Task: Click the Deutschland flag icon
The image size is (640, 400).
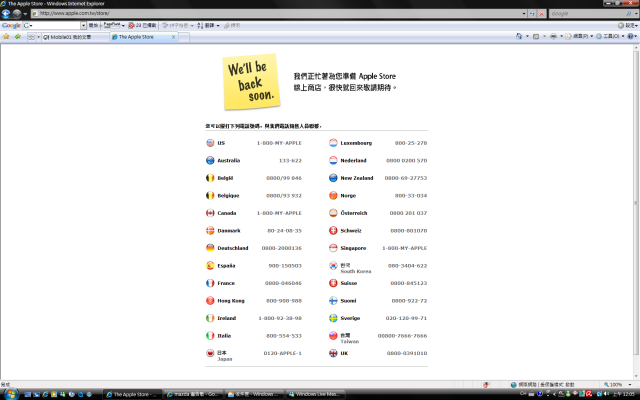Action: point(210,248)
